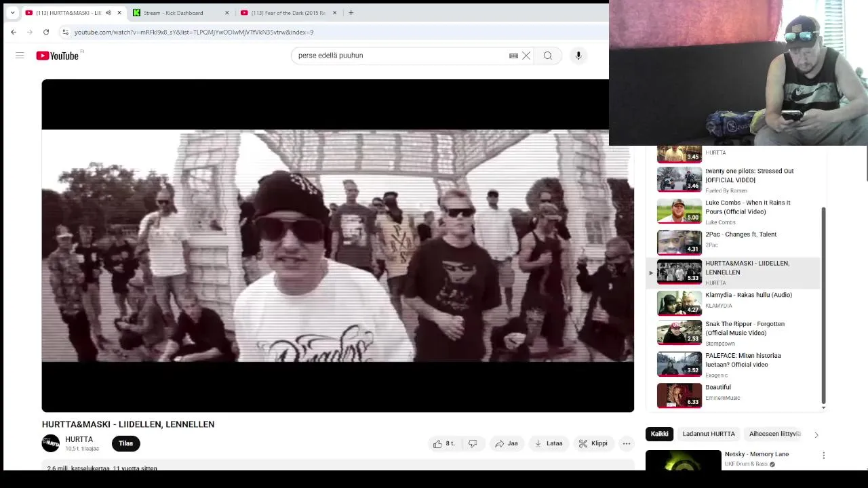The width and height of the screenshot is (868, 488).
Task: Open the HURTTA channel avatar
Action: [51, 443]
